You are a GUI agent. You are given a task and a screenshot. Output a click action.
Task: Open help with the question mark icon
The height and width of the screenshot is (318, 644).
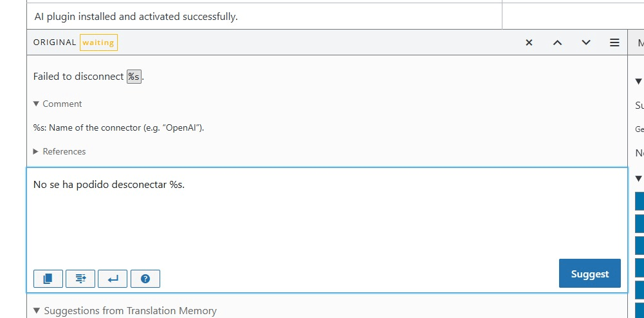click(x=145, y=279)
